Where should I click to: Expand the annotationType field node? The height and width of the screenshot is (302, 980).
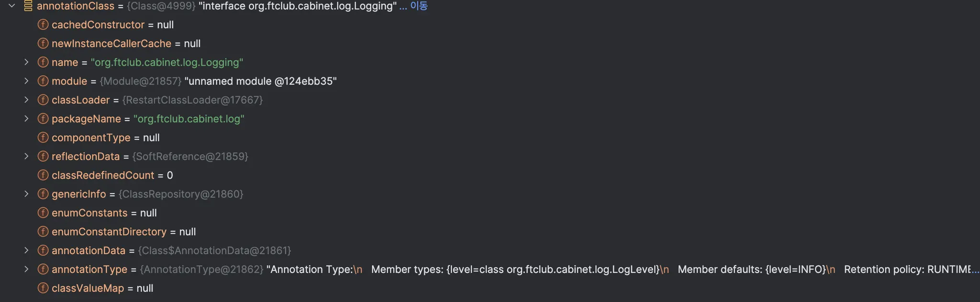[26, 269]
